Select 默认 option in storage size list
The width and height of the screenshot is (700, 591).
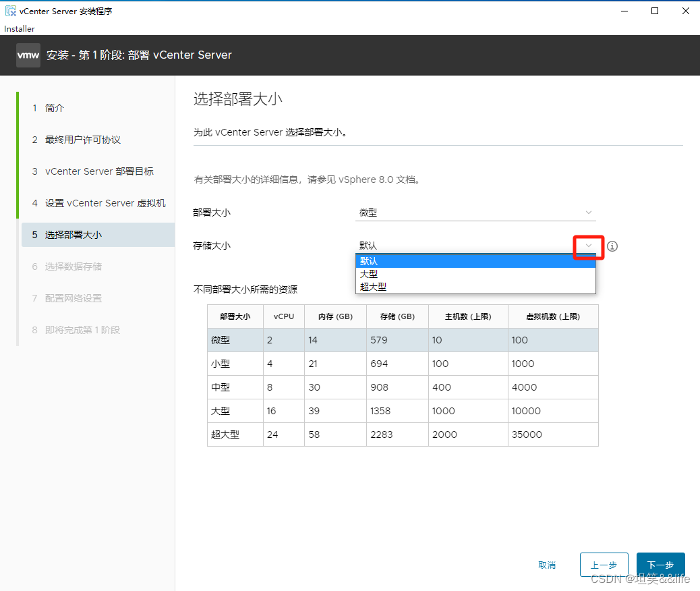click(x=475, y=261)
